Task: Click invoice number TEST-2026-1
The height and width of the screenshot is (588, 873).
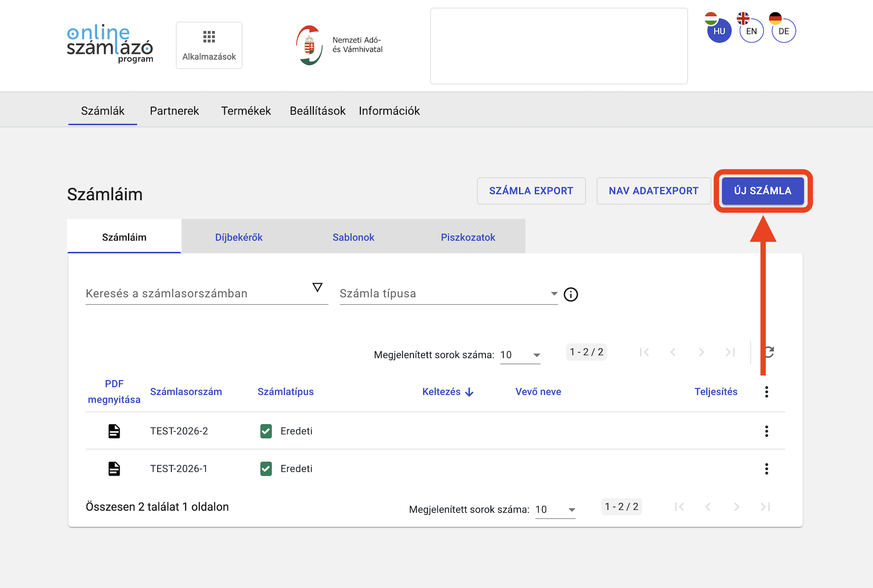Action: (x=179, y=469)
